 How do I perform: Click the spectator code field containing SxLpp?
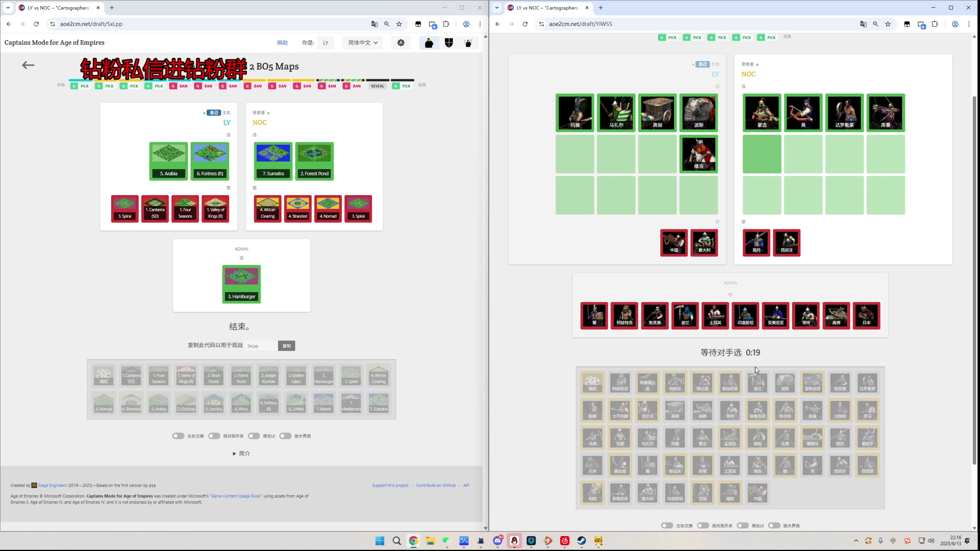261,346
